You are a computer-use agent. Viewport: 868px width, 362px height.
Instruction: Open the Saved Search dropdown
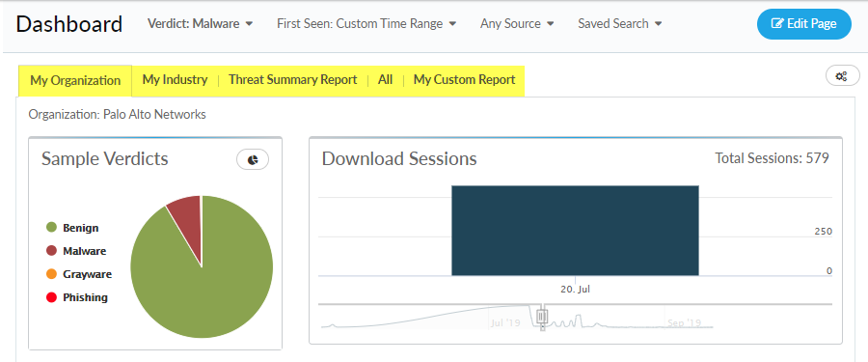point(620,24)
